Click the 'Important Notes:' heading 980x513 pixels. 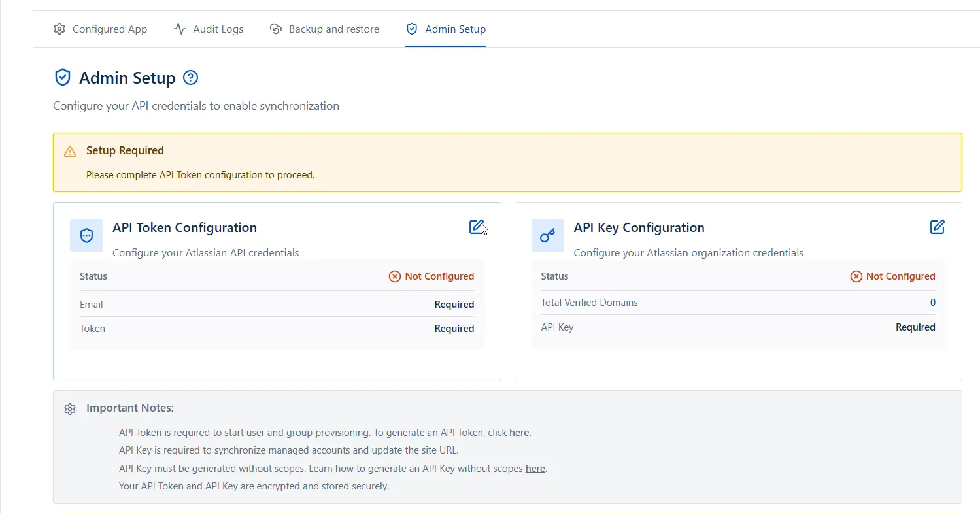coord(130,408)
